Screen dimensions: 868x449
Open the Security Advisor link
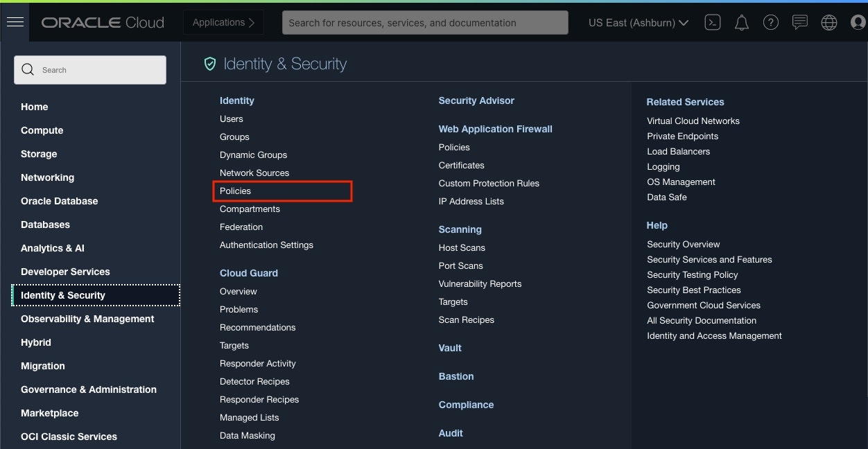[476, 100]
